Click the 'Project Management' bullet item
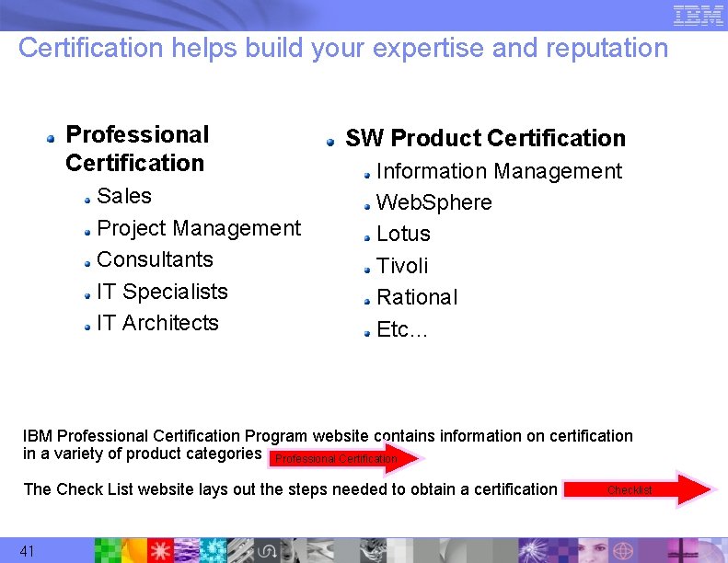This screenshot has width=728, height=563. click(x=199, y=228)
